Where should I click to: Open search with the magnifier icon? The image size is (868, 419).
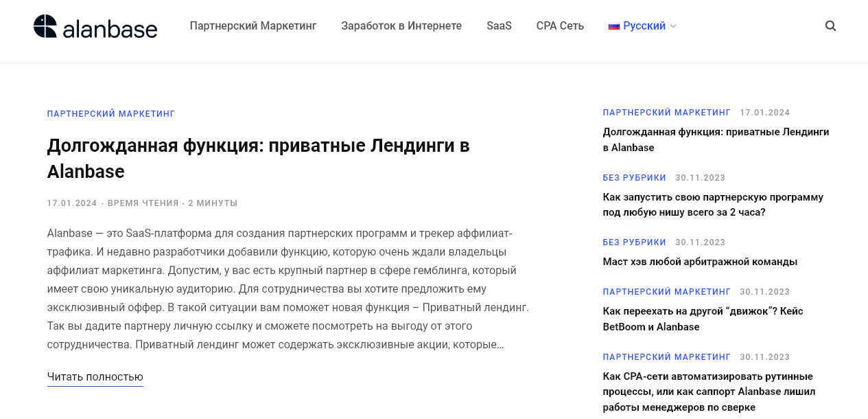[830, 26]
